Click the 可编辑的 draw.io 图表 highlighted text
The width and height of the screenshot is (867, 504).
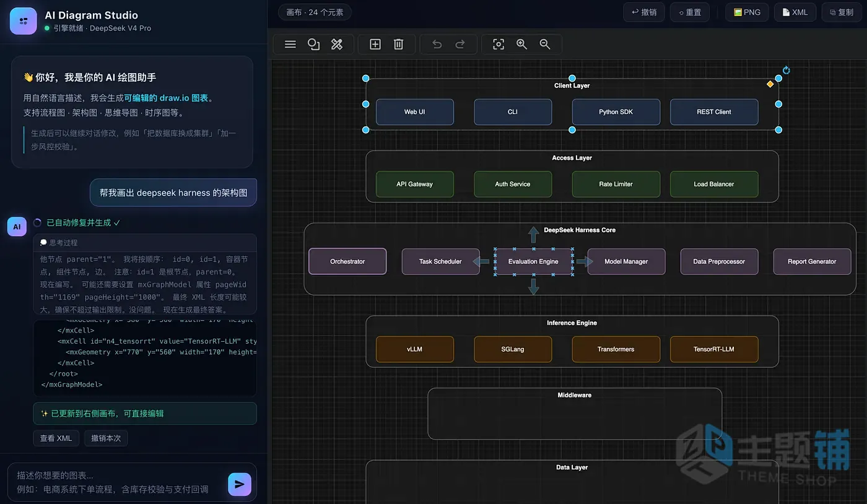(166, 98)
